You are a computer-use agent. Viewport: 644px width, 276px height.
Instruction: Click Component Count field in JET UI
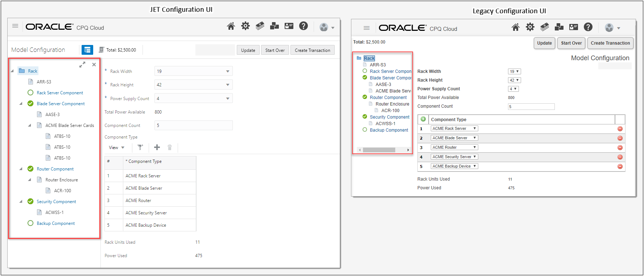click(x=194, y=125)
